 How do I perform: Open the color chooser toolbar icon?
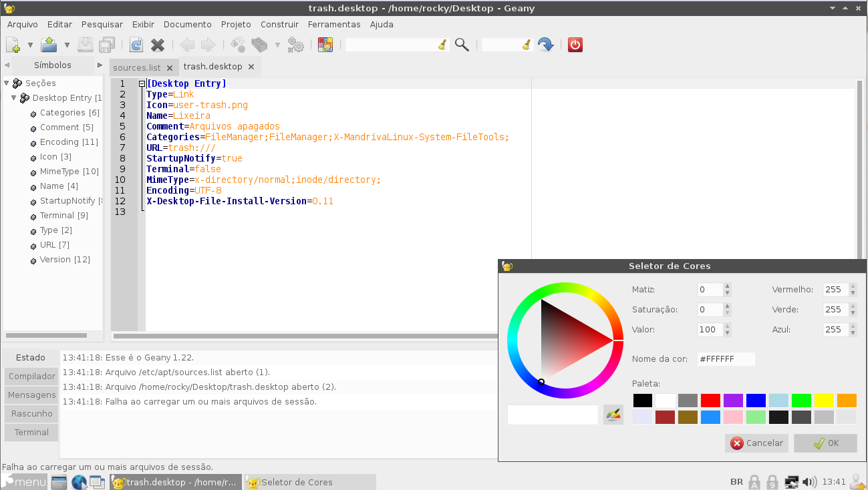pos(325,45)
